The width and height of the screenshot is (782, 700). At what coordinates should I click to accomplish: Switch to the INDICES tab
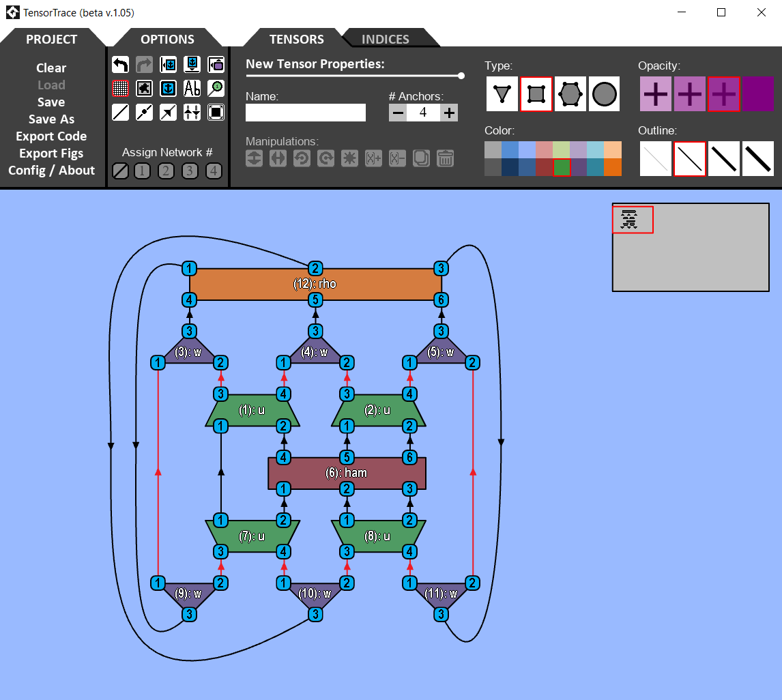386,39
